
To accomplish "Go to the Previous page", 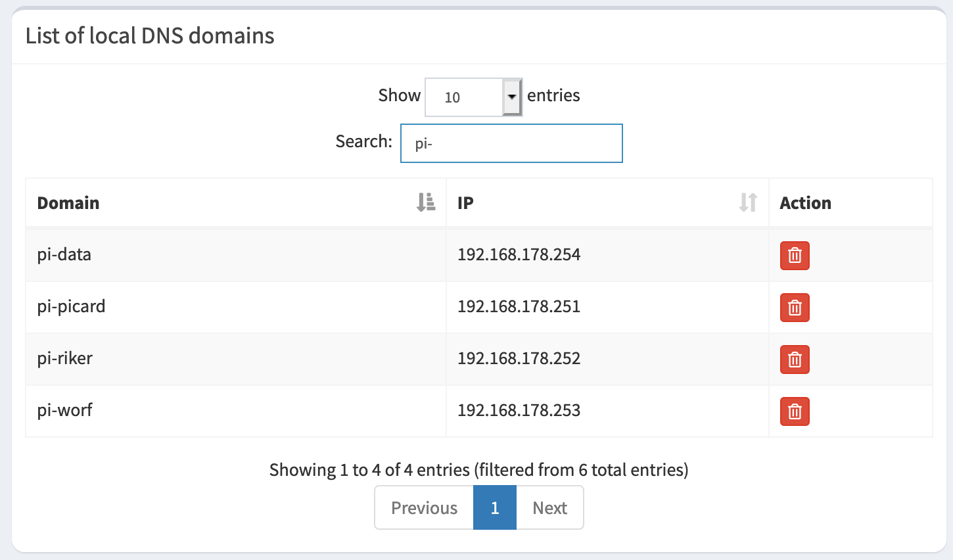I will pyautogui.click(x=424, y=507).
